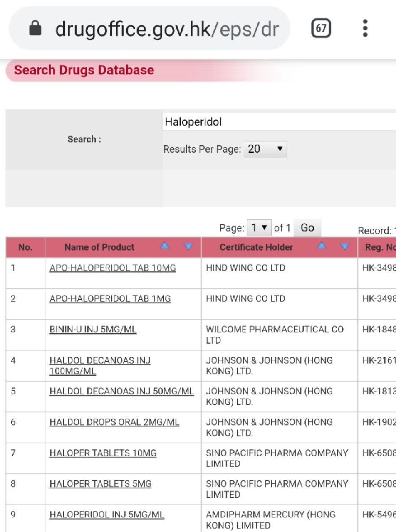Viewport: 396px width, 532px height.
Task: Click the Record: label
Action: (376, 231)
